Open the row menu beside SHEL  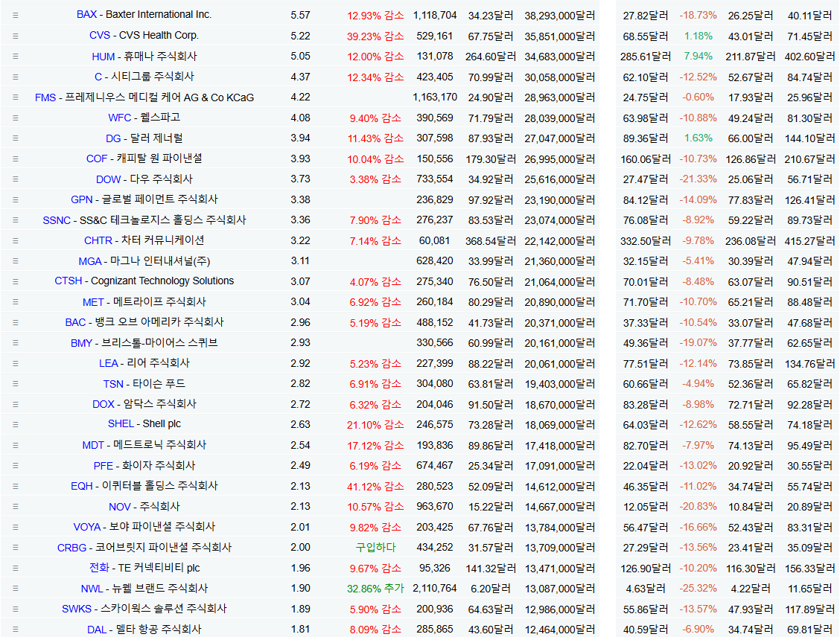pyautogui.click(x=15, y=424)
